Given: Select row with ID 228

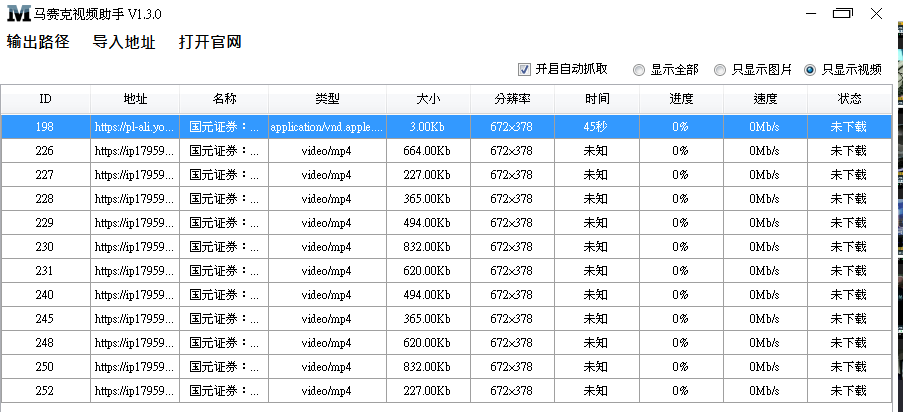Looking at the screenshot, I should click(x=446, y=199).
